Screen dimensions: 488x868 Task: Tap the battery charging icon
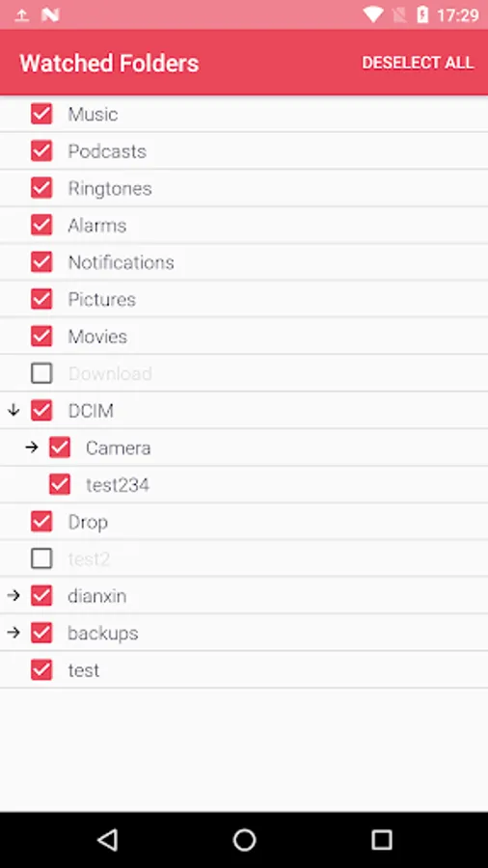[422, 14]
